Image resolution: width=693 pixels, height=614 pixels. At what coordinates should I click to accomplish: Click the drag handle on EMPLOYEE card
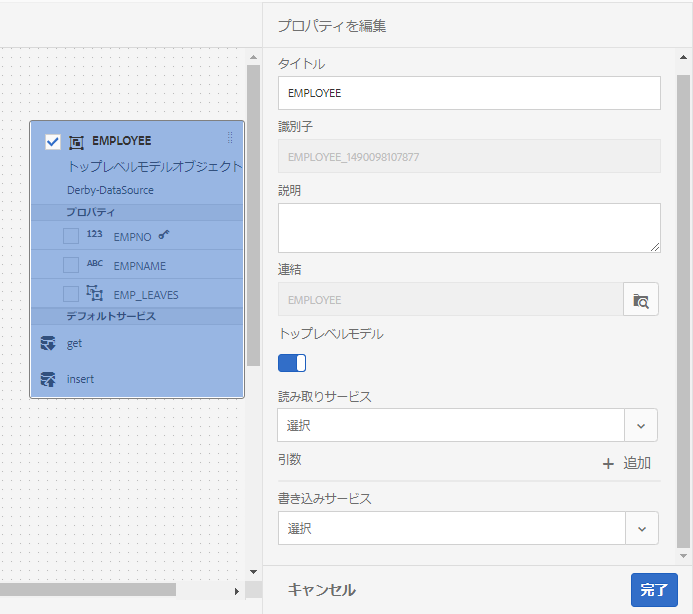point(230,137)
